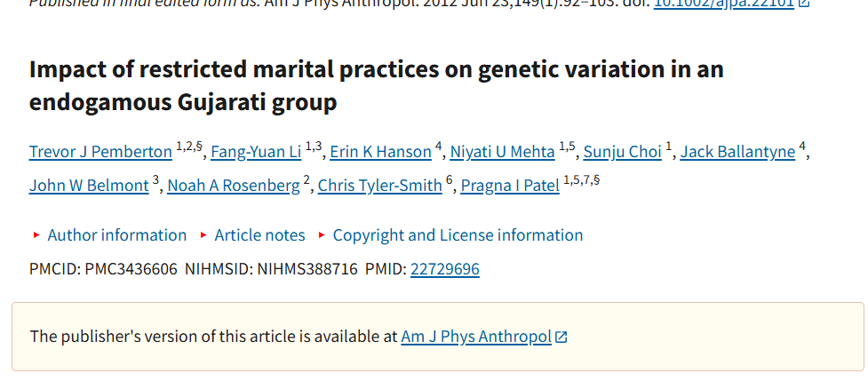Follow Am J Phys Anthropol publisher link
Image resolution: width=868 pixels, height=389 pixels.
click(476, 337)
